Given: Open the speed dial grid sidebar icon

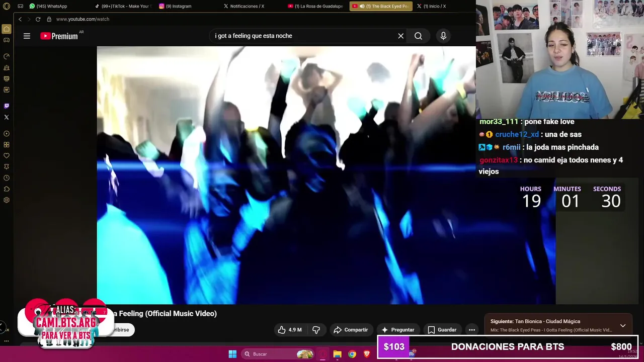Looking at the screenshot, I should tap(7, 145).
